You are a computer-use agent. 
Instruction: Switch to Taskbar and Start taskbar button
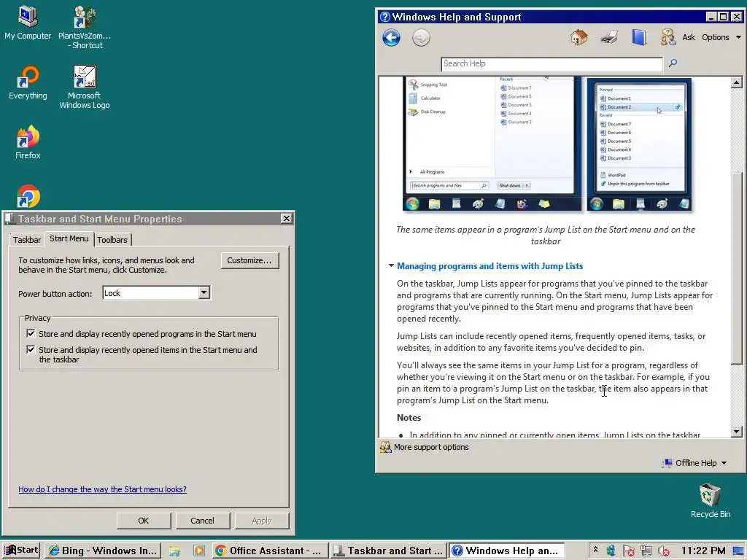(x=389, y=551)
